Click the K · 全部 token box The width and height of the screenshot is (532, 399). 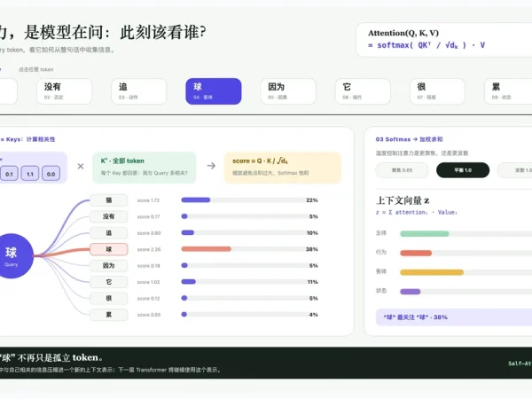145,168
